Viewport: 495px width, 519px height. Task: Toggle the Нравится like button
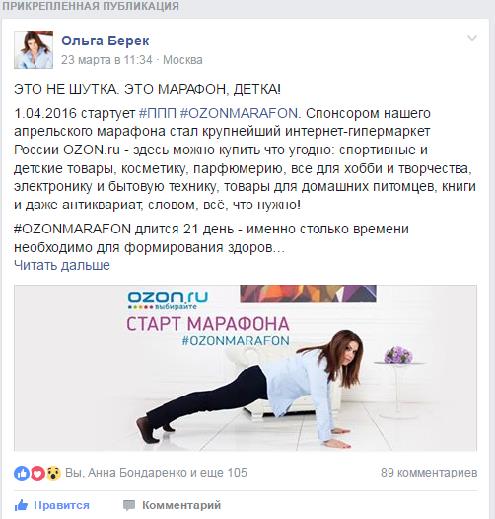(x=52, y=505)
